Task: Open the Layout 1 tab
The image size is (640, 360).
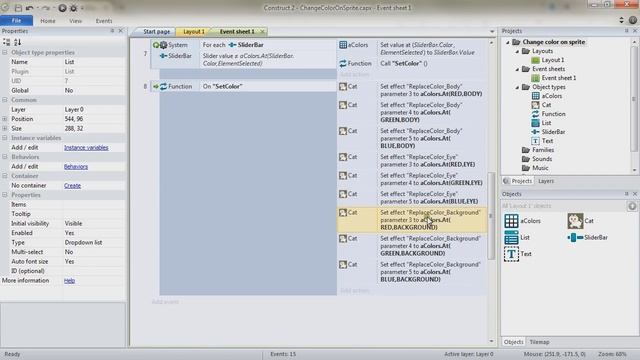Action: pyautogui.click(x=194, y=31)
